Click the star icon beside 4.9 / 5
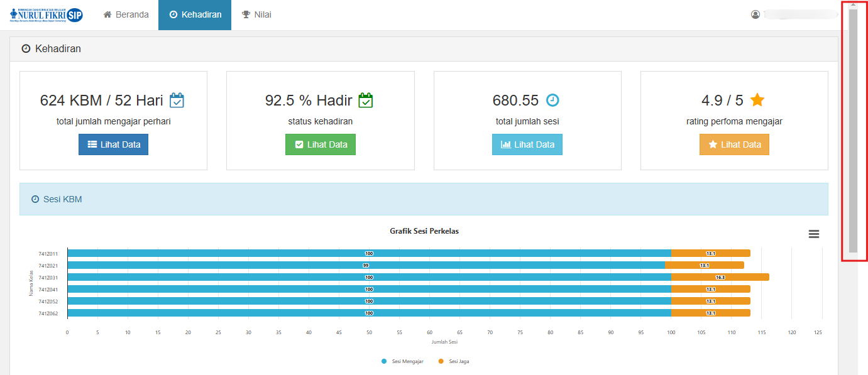The width and height of the screenshot is (868, 375). pyautogui.click(x=757, y=101)
